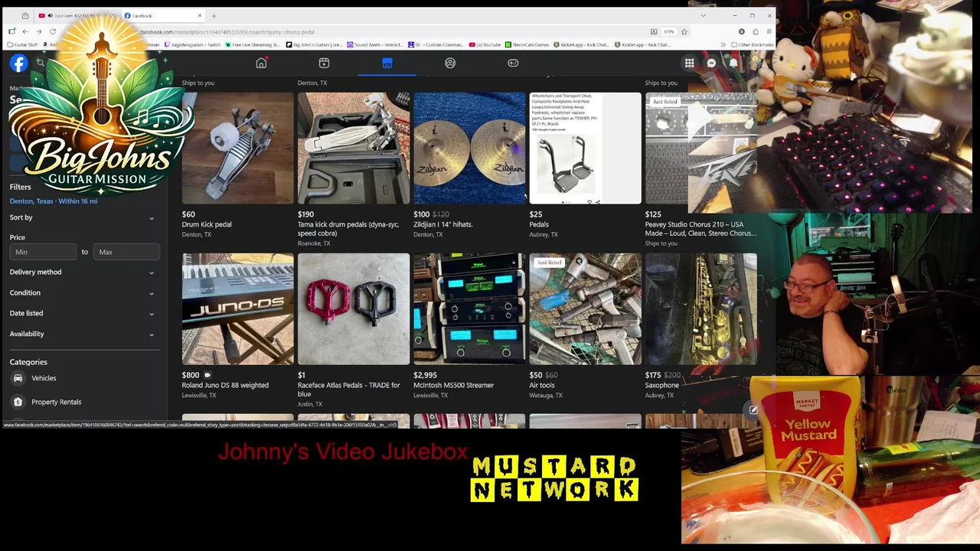This screenshot has height=551, width=980.
Task: Select the Vehicles category label
Action: pos(44,378)
